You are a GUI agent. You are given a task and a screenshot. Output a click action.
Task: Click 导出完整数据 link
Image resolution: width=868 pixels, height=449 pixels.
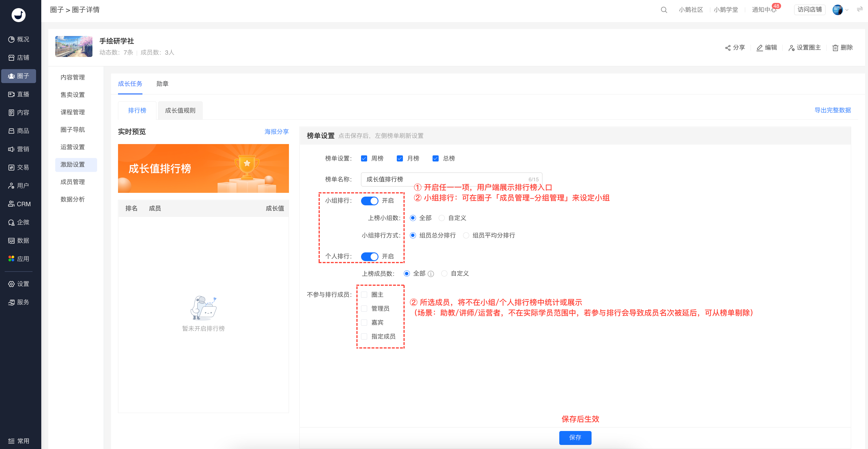pyautogui.click(x=833, y=110)
